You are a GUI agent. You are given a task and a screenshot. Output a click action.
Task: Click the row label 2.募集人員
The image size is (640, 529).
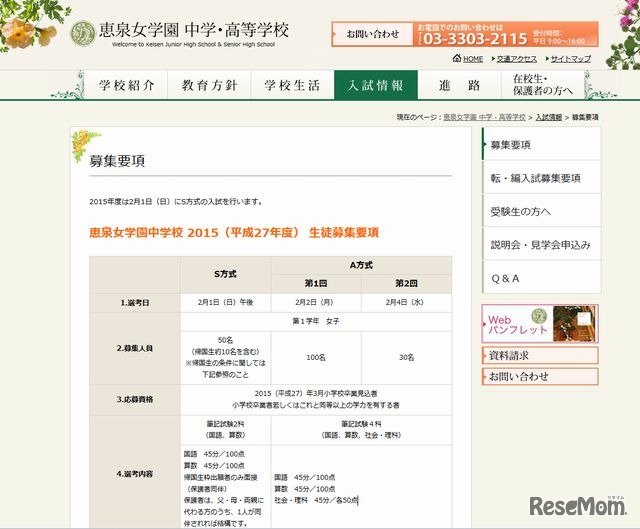(x=135, y=348)
